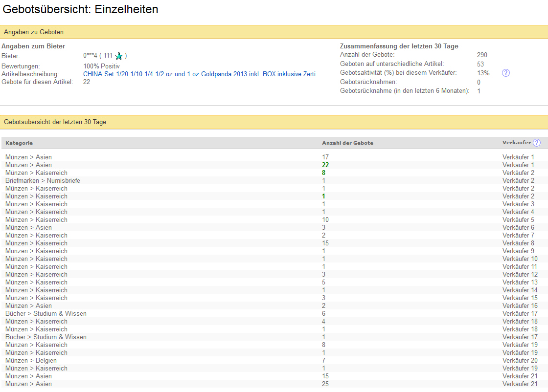Click the bidder feedback score 111

click(x=108, y=56)
